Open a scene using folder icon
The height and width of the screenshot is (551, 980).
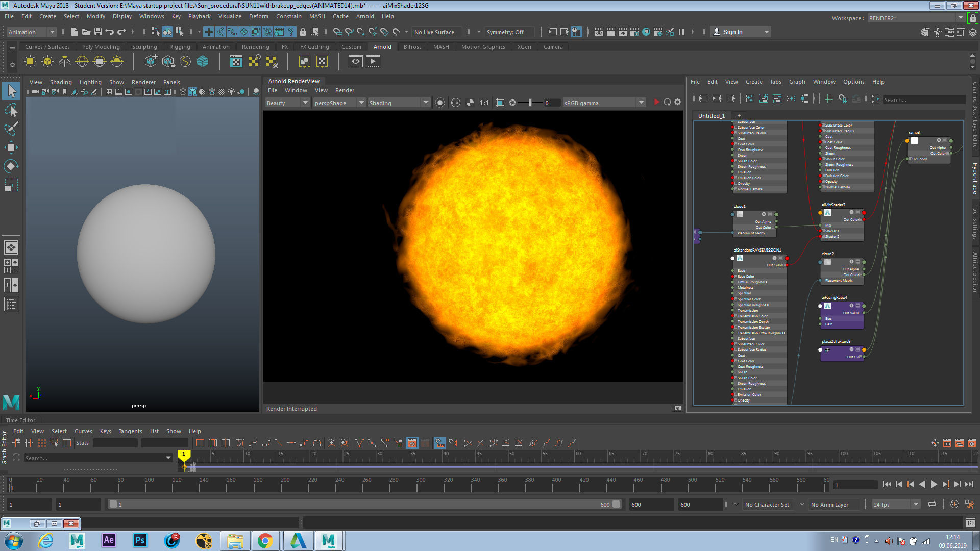click(86, 32)
